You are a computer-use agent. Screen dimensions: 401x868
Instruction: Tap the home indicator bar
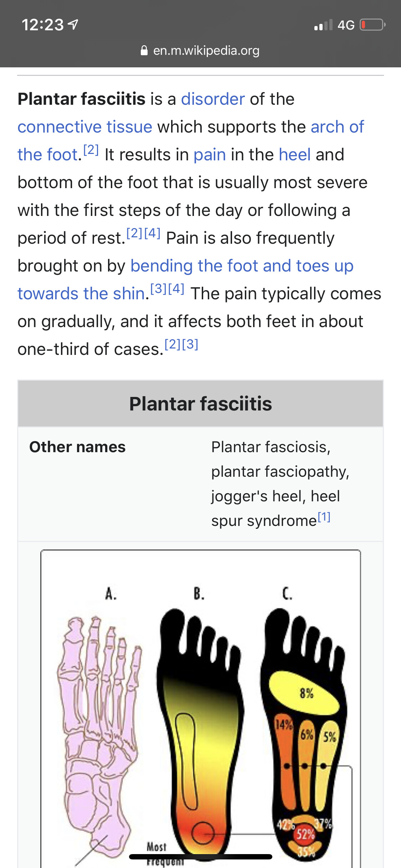pyautogui.click(x=200, y=857)
